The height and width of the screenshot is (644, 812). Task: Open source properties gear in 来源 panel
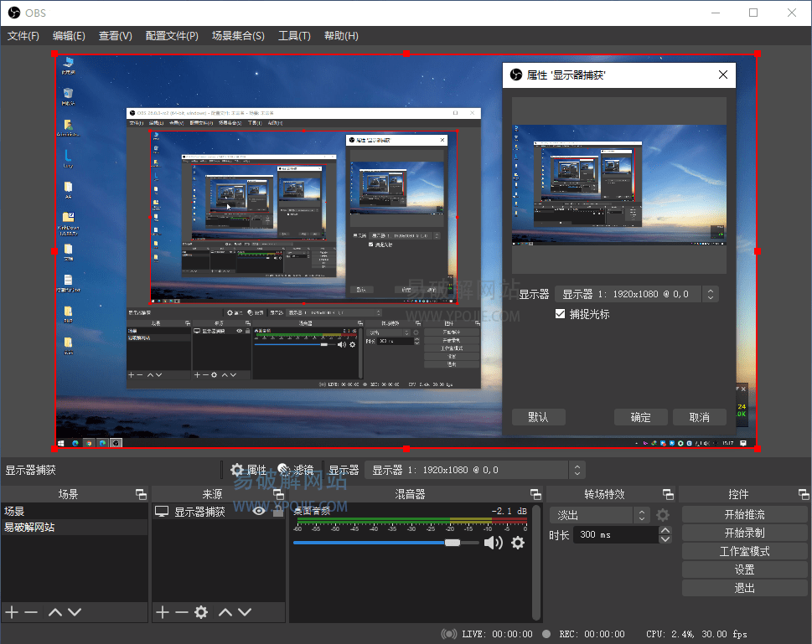pos(201,612)
